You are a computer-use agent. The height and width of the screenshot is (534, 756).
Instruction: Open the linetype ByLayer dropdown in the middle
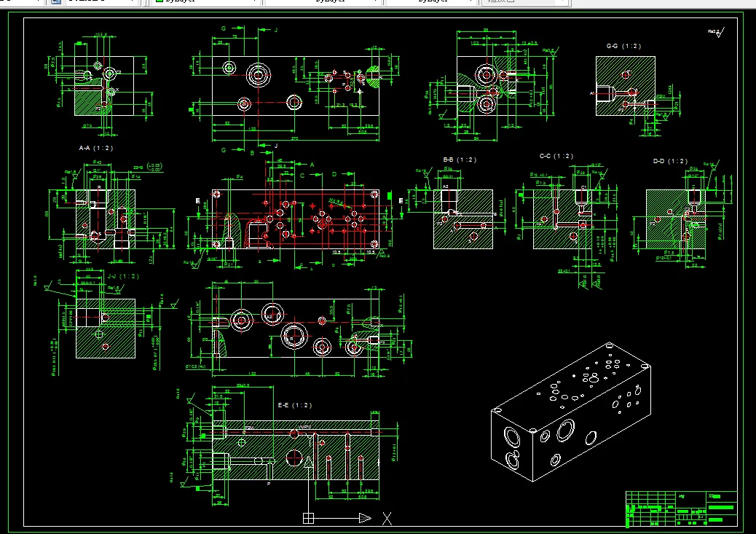click(x=323, y=1)
